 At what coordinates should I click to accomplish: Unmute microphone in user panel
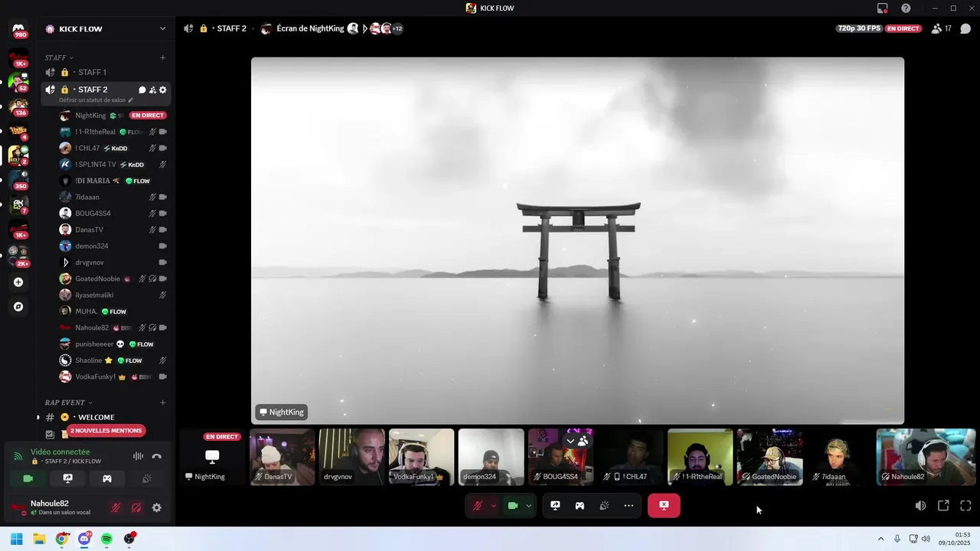(116, 507)
